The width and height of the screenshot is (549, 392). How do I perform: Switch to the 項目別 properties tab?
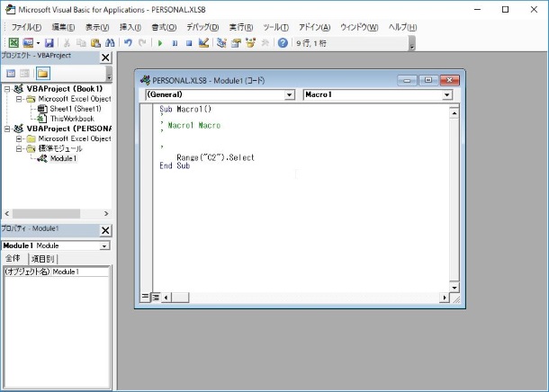click(x=42, y=259)
